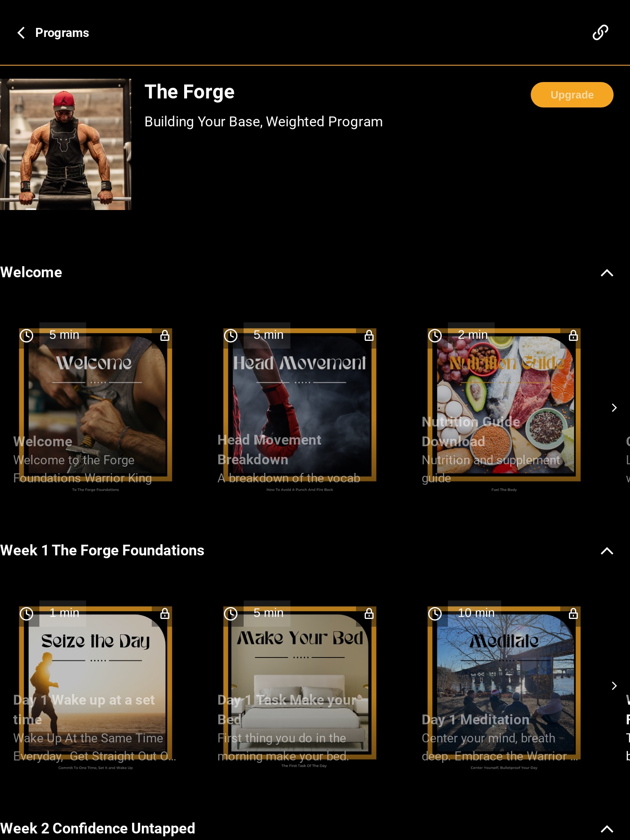Click '2 min' duration on Nutrition Guide
The width and height of the screenshot is (630, 840).
coord(472,335)
